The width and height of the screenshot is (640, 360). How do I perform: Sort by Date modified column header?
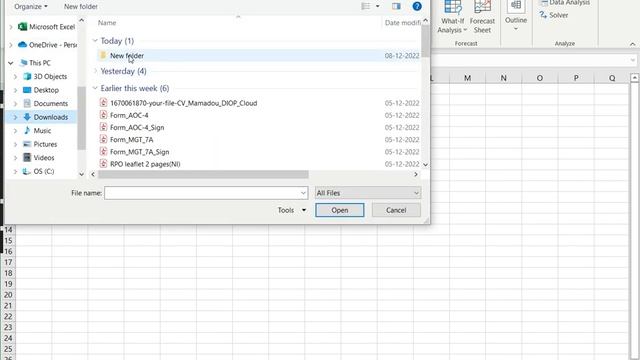[x=402, y=23]
